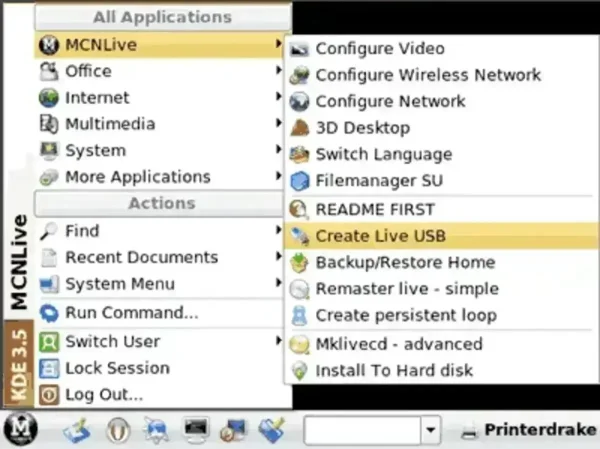Select Backup/Restore Home entry

442,263
